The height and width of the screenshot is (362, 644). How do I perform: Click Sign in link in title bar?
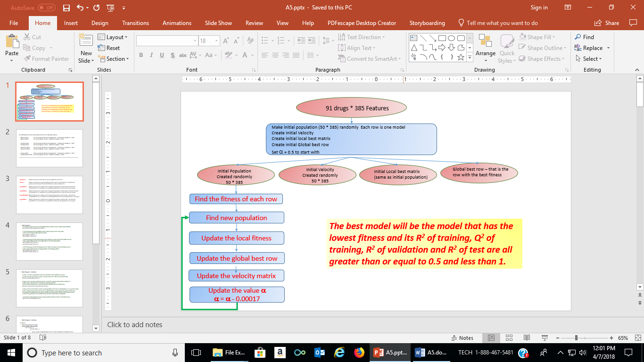click(539, 8)
